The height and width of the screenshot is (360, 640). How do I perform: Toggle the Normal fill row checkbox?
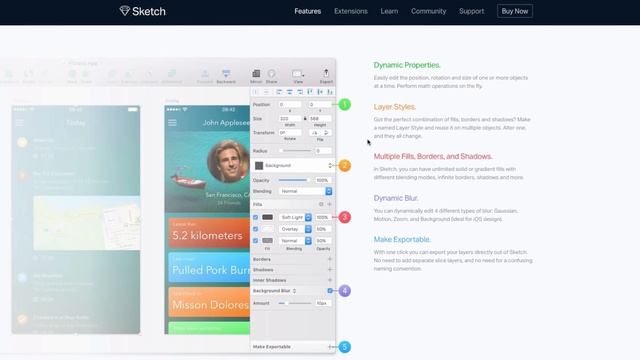[x=256, y=241]
